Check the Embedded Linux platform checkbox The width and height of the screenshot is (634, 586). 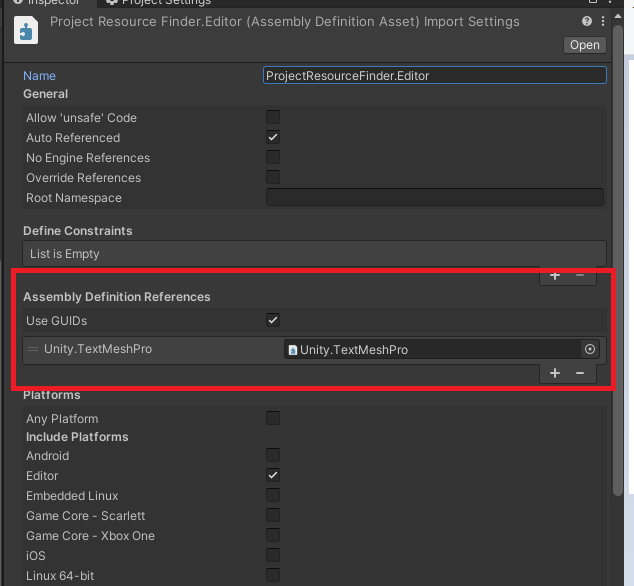coord(273,495)
